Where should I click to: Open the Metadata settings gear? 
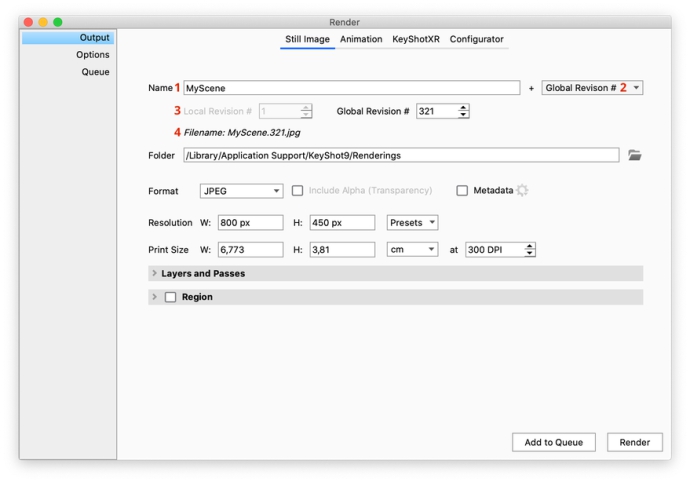tap(522, 190)
